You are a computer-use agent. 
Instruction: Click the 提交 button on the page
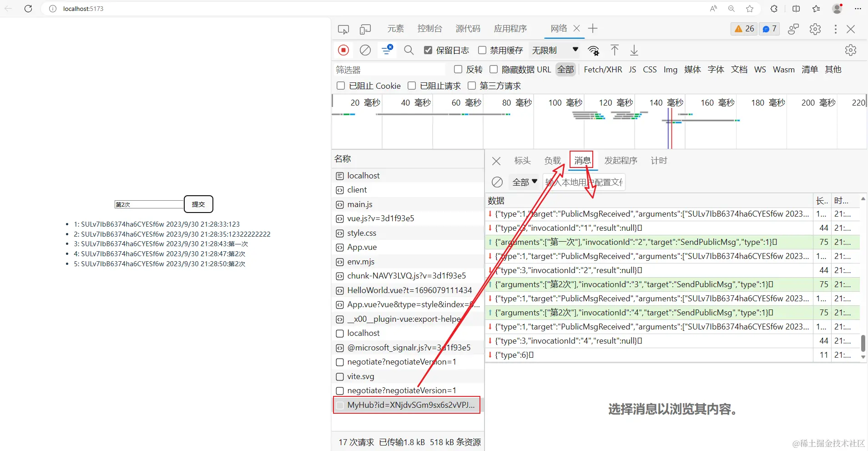198,204
